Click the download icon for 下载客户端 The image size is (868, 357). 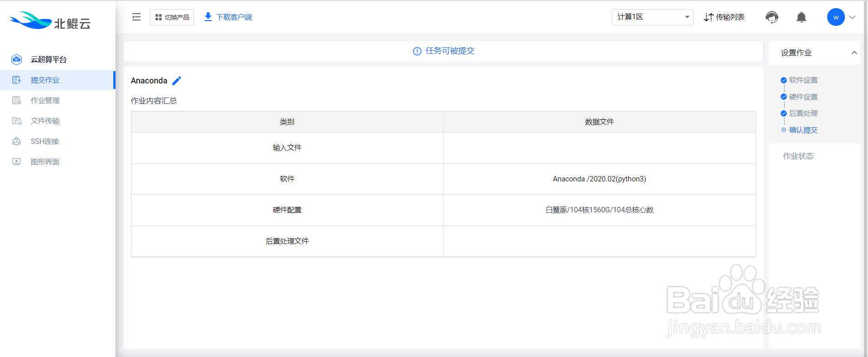208,17
